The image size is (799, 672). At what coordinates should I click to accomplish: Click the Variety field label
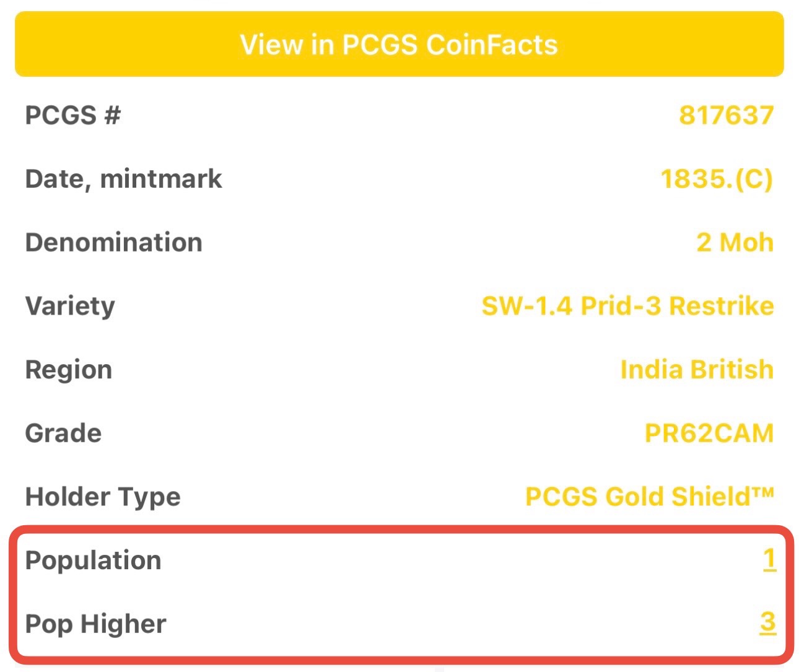70,307
